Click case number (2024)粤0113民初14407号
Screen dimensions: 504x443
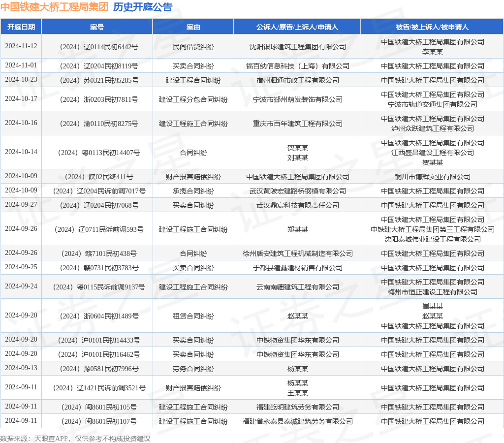(x=99, y=153)
